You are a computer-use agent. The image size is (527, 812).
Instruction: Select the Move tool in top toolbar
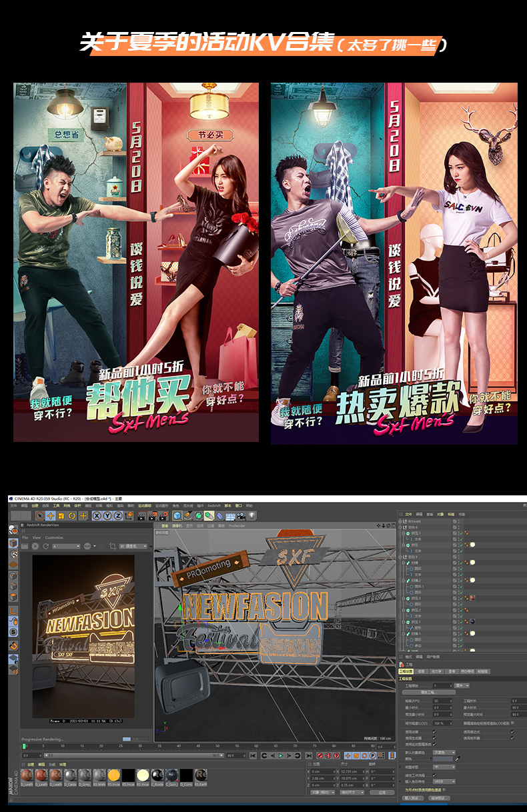point(50,515)
